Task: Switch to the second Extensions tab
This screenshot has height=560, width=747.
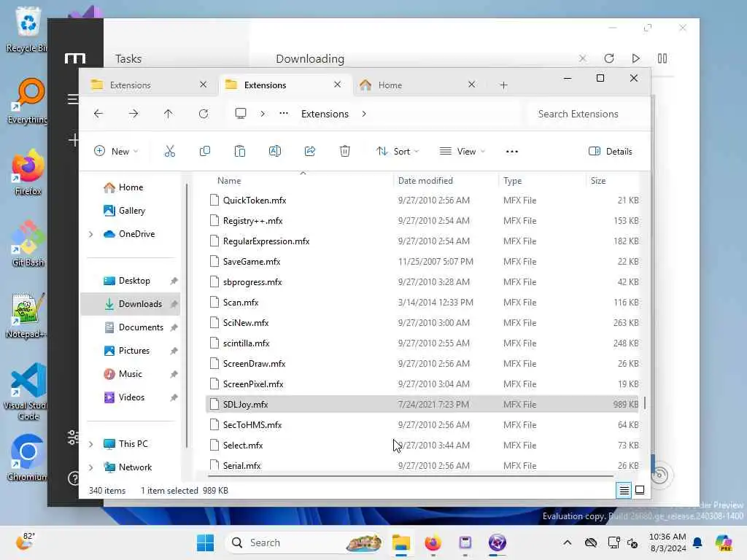Action: pyautogui.click(x=279, y=85)
